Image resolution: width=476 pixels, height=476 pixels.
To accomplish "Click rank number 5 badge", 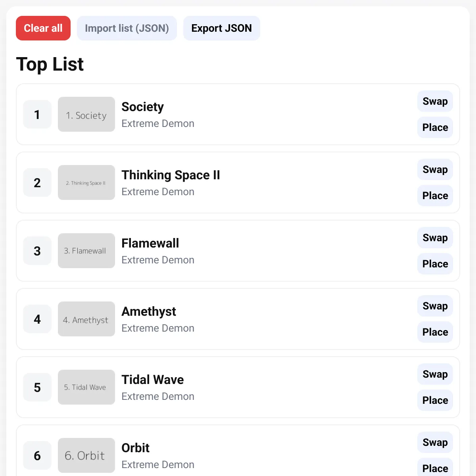I will click(x=37, y=387).
